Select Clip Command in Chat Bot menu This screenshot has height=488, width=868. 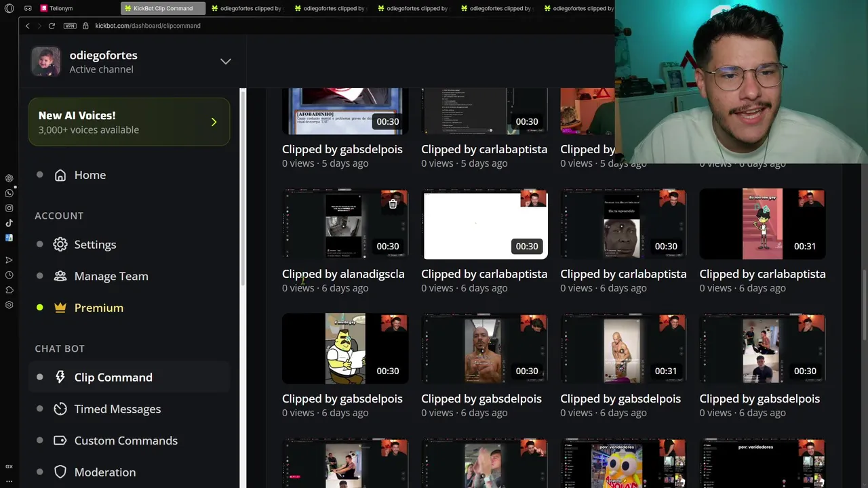point(113,378)
